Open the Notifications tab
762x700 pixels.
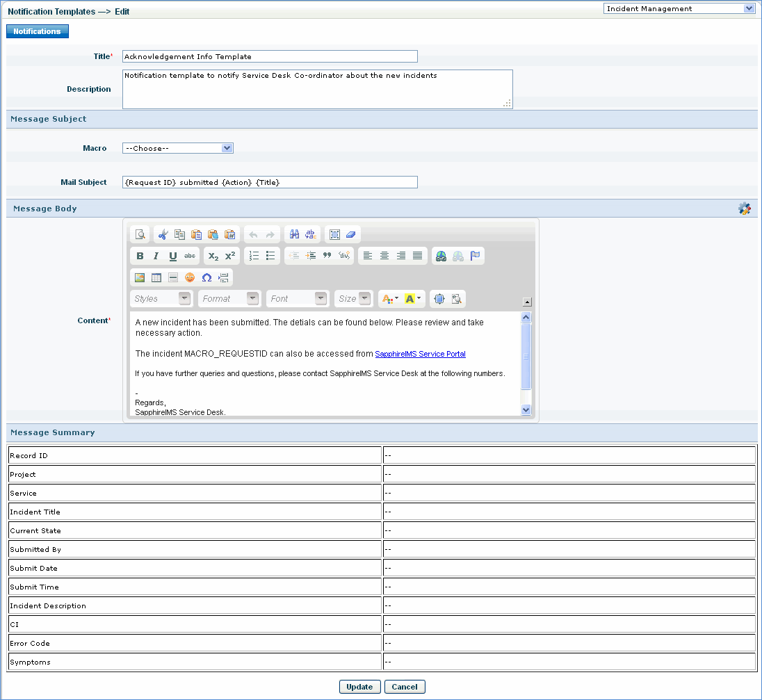(38, 31)
